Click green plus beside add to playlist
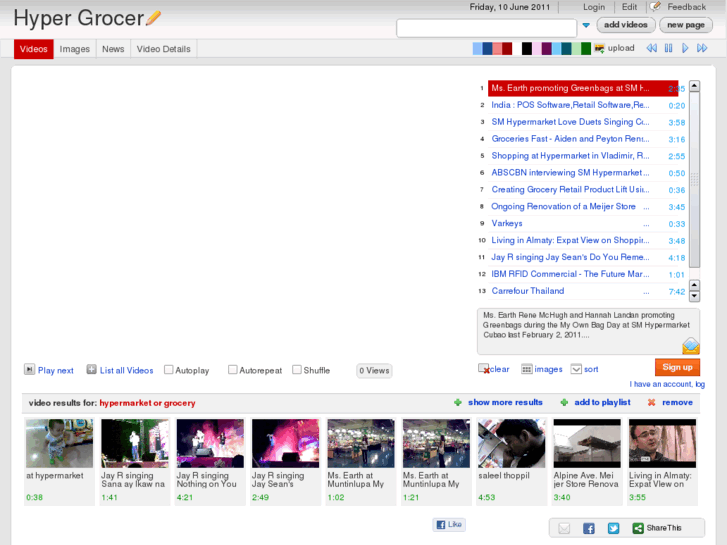 click(x=564, y=403)
